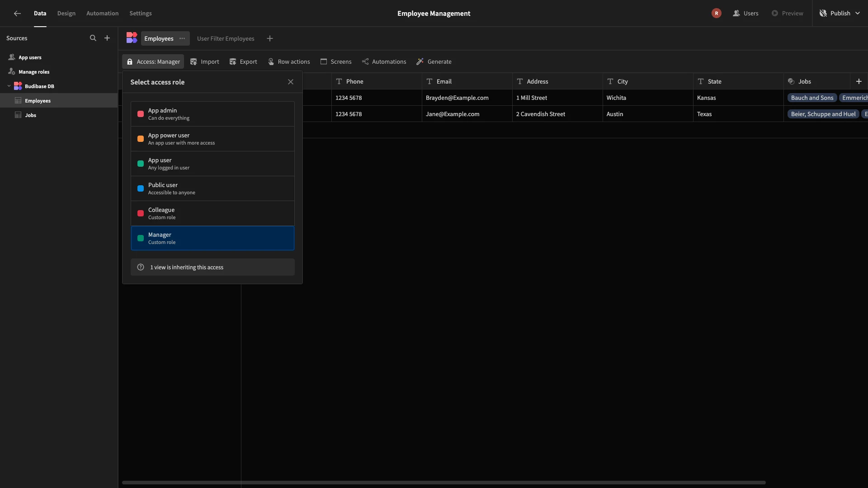Add a new source with plus icon
The height and width of the screenshot is (488, 868).
tap(107, 38)
